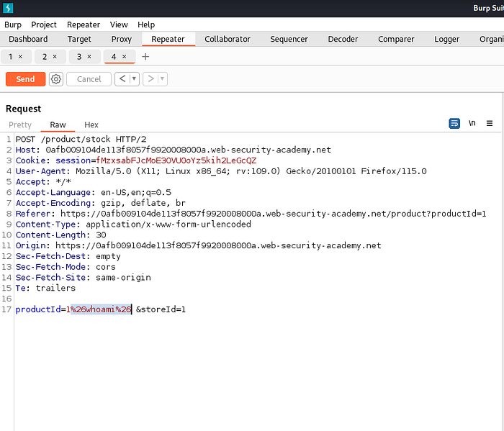Screen dimensions: 504x431
Task: Click the Accept-Language header line
Action: click(x=94, y=192)
